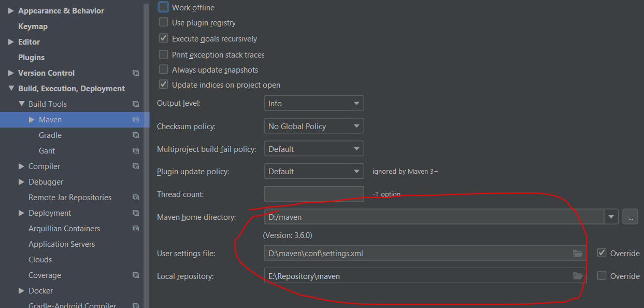Click the in-project icon next to Deployment
Viewport: 644px width, 308px height.
coord(136,213)
